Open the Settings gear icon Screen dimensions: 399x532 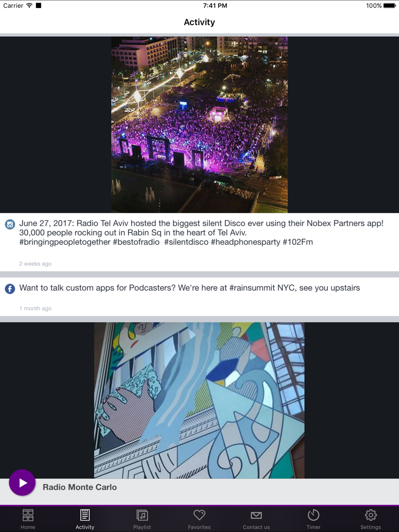[371, 515]
